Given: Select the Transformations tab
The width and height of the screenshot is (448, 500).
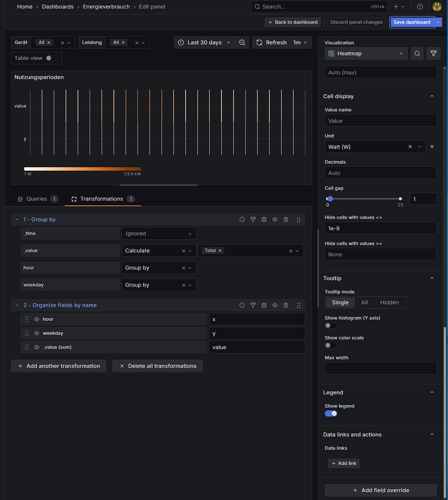Looking at the screenshot, I should tap(102, 199).
